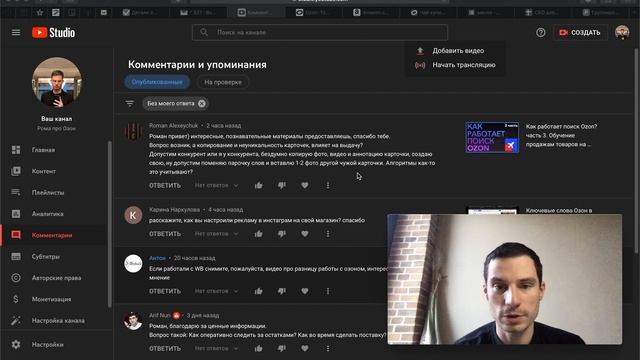Screen dimensions: 640x360
Task: Open more options for Антон's comment
Action: click(328, 291)
